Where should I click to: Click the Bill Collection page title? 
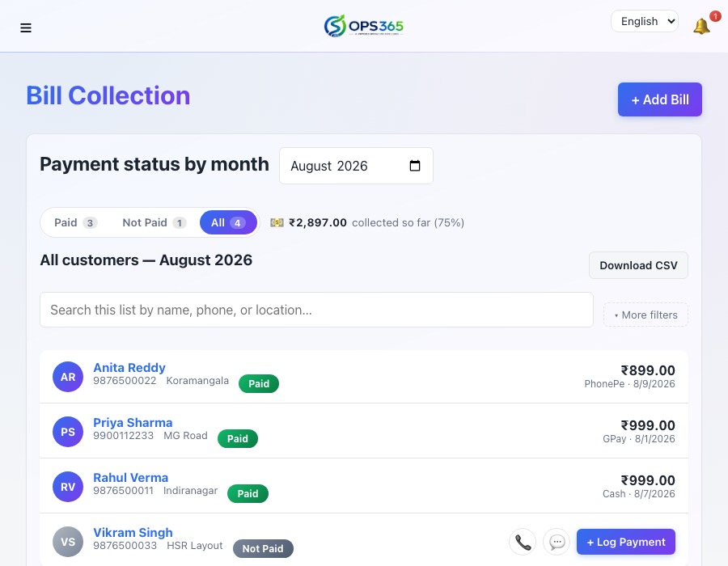tap(108, 95)
